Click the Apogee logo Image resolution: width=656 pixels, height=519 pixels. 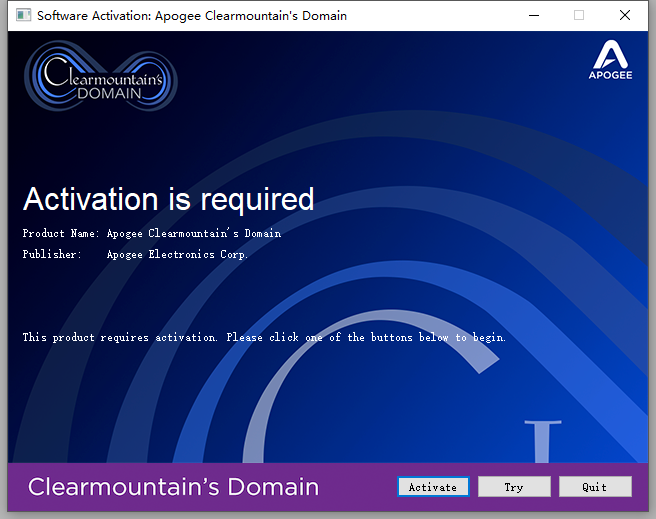click(x=610, y=60)
